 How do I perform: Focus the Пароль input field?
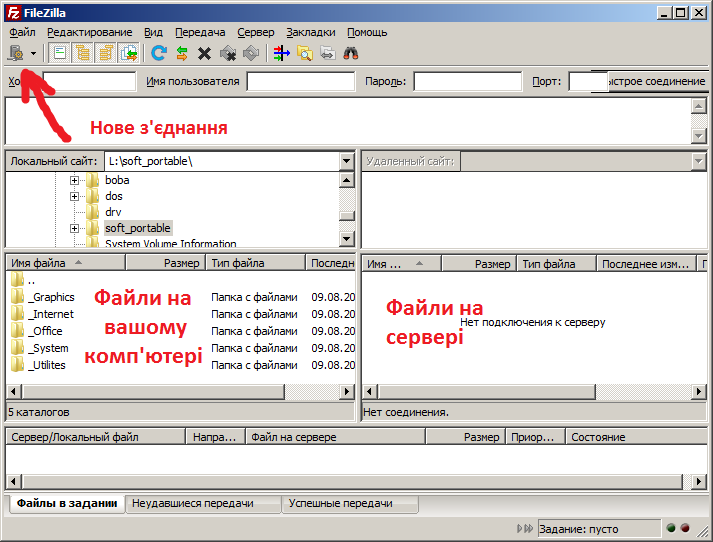[467, 81]
